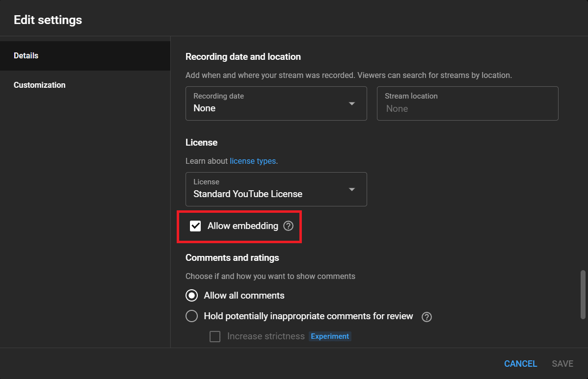Click the License dropdown arrow
The width and height of the screenshot is (588, 379).
352,189
